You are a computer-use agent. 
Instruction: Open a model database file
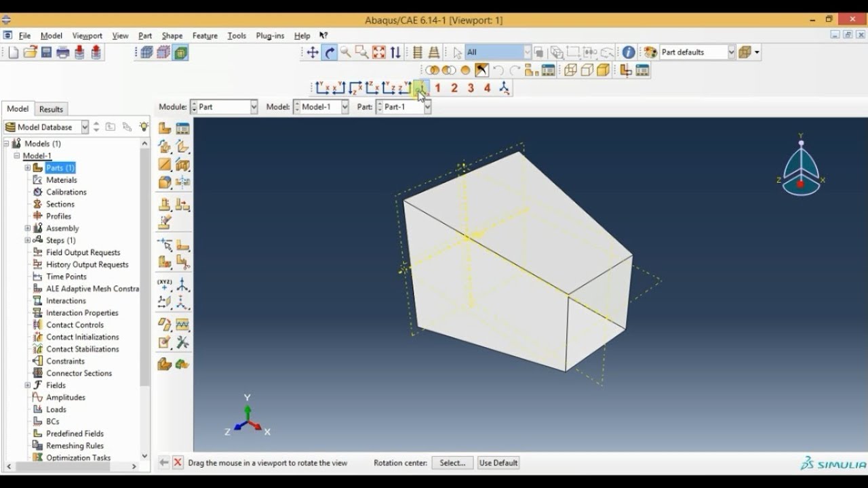[30, 52]
